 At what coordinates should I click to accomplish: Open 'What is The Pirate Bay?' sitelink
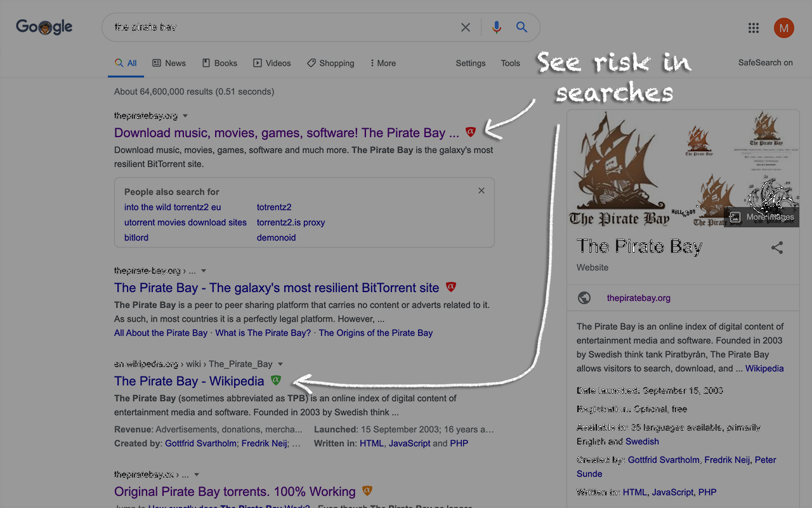[263, 333]
